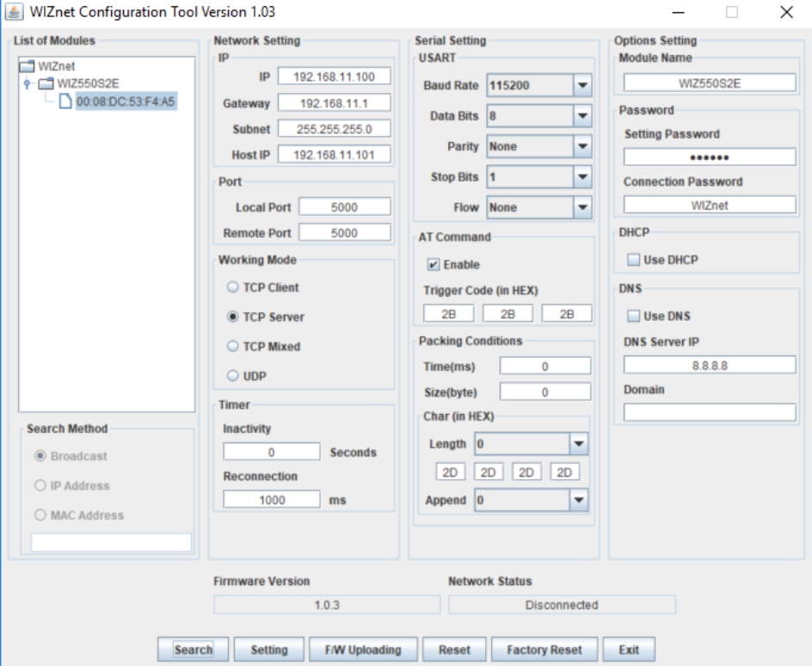Click the Local Port field

[x=344, y=207]
